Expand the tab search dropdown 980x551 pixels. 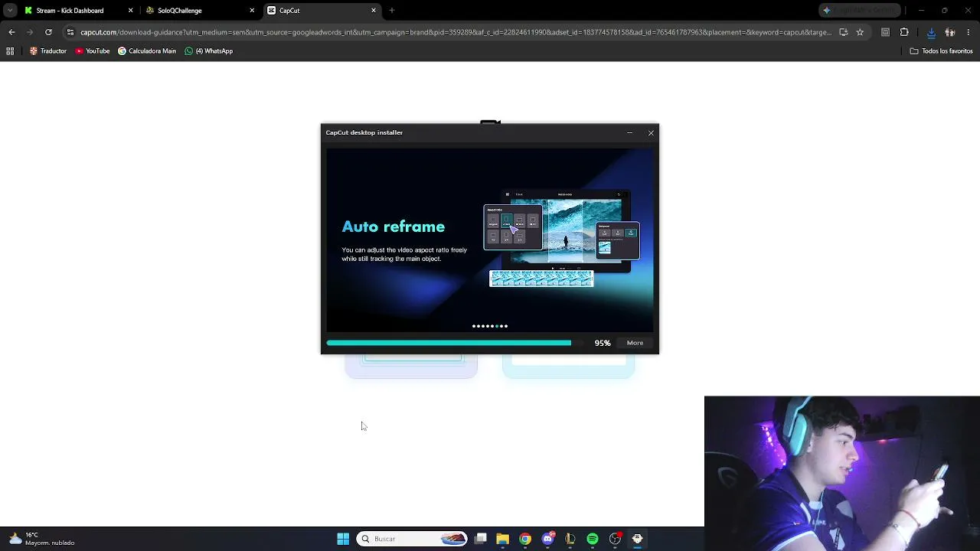pyautogui.click(x=10, y=11)
